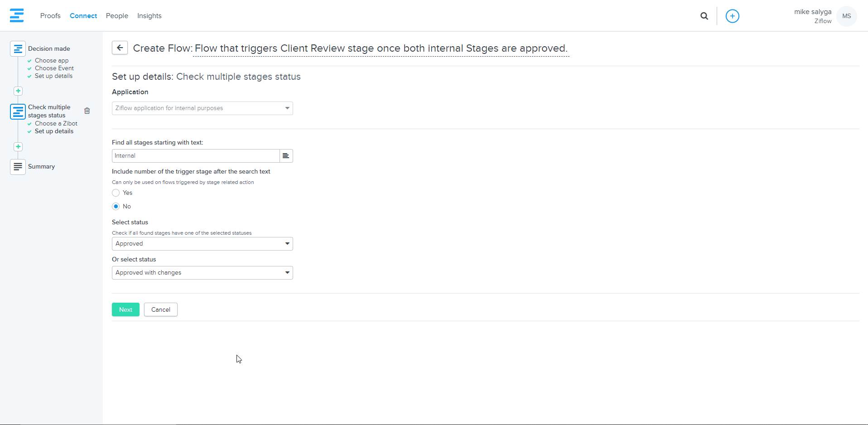The width and height of the screenshot is (868, 425).
Task: Expand the Approved with changes dropdown
Action: click(203, 273)
